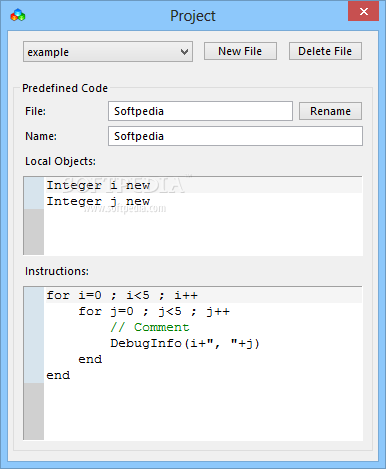Click the Local Objects editor line gutter
This screenshot has height=469, width=386.
(34, 216)
